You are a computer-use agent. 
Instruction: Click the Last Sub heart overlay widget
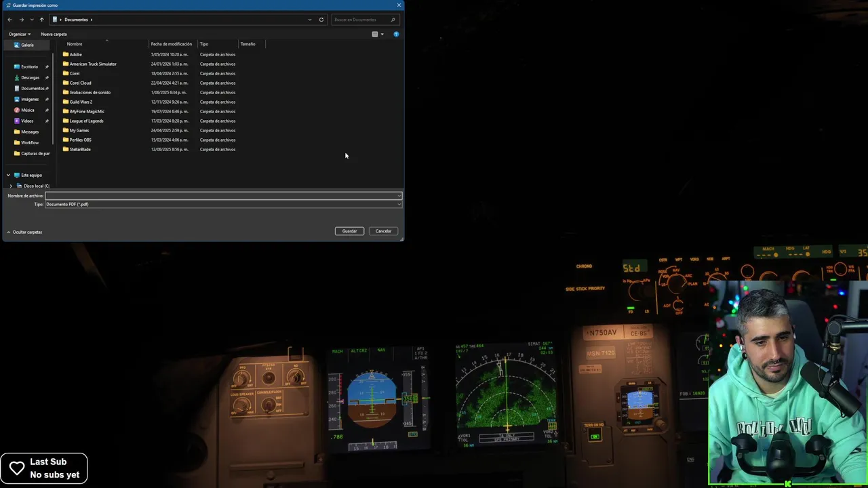[x=44, y=468]
